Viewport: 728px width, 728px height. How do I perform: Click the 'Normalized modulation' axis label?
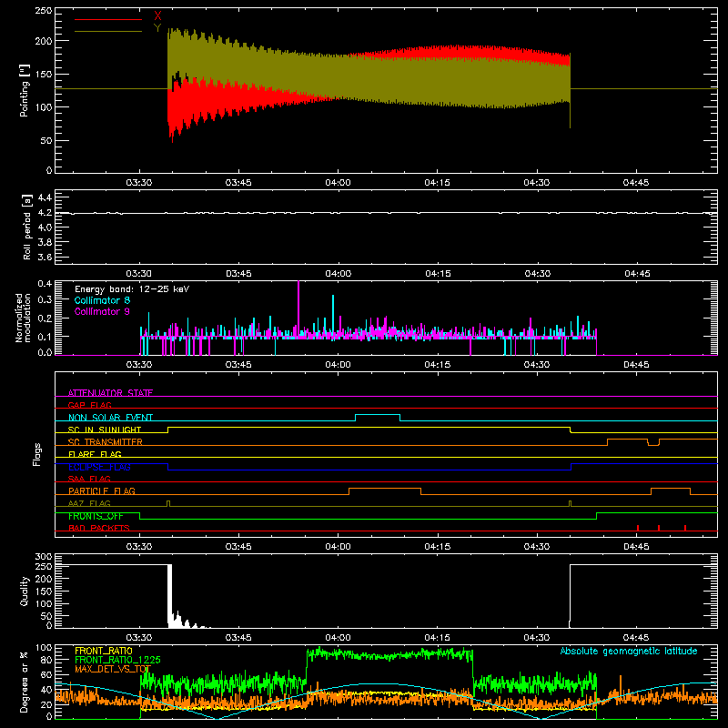23,318
